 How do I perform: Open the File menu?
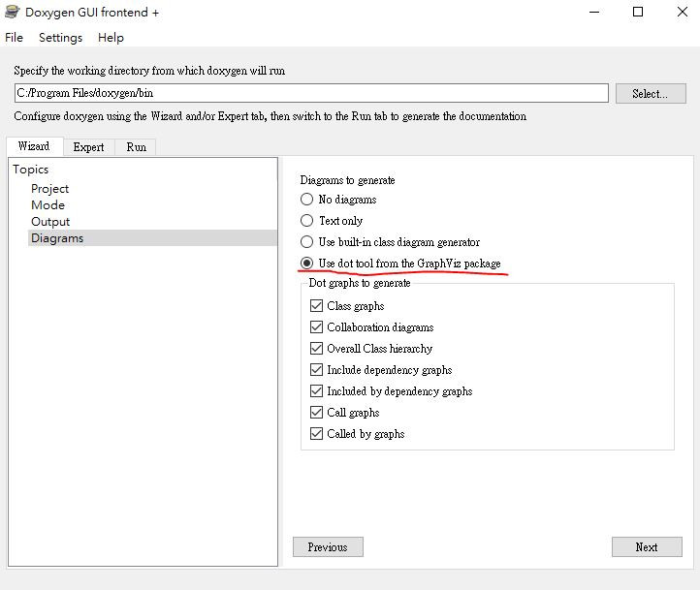tap(14, 38)
